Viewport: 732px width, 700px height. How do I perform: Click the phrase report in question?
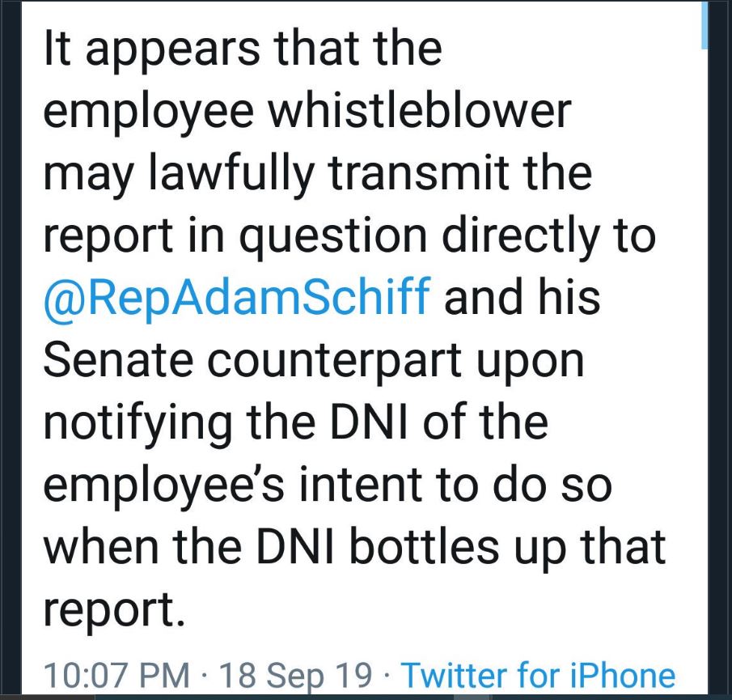(235, 237)
